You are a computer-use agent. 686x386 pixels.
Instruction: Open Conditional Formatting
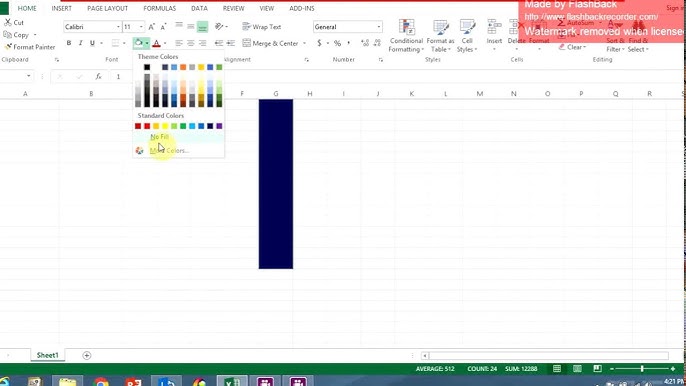[x=406, y=36]
